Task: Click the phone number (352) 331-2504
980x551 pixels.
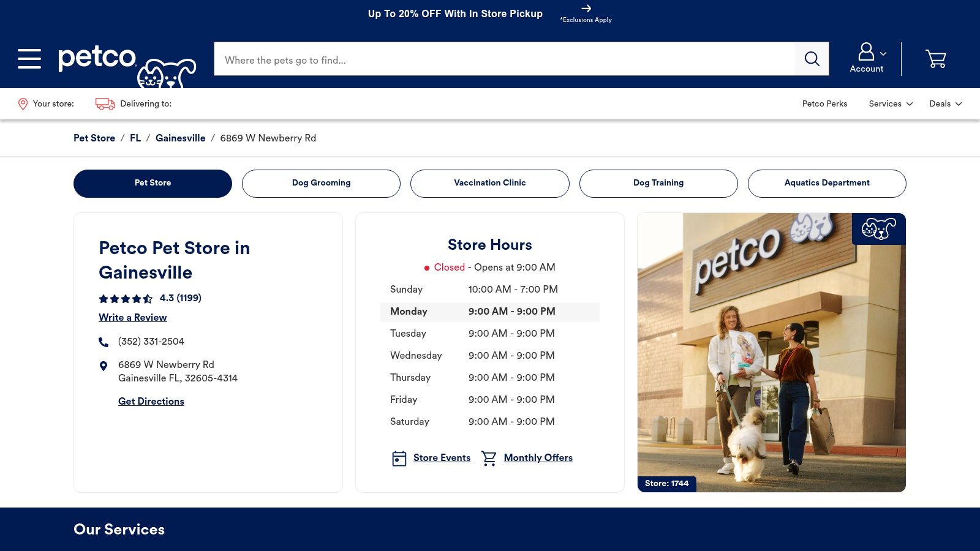Action: [x=151, y=342]
